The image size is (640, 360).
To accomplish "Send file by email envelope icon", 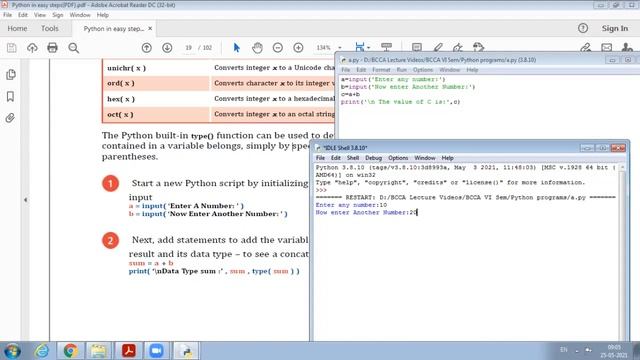I will click(x=607, y=48).
